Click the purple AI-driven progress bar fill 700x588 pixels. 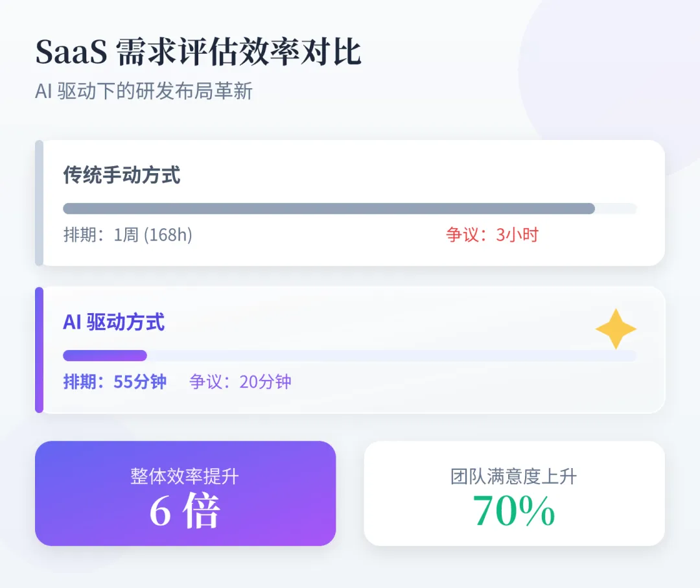pyautogui.click(x=105, y=355)
